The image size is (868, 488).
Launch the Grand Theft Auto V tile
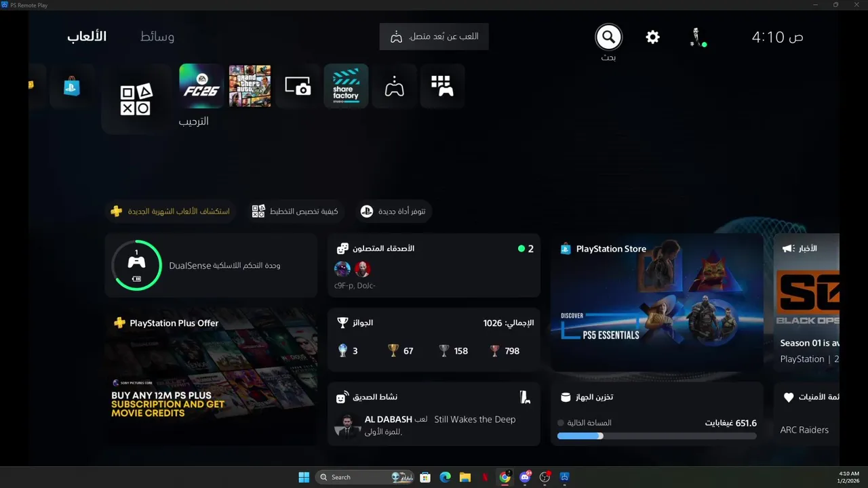pos(250,86)
